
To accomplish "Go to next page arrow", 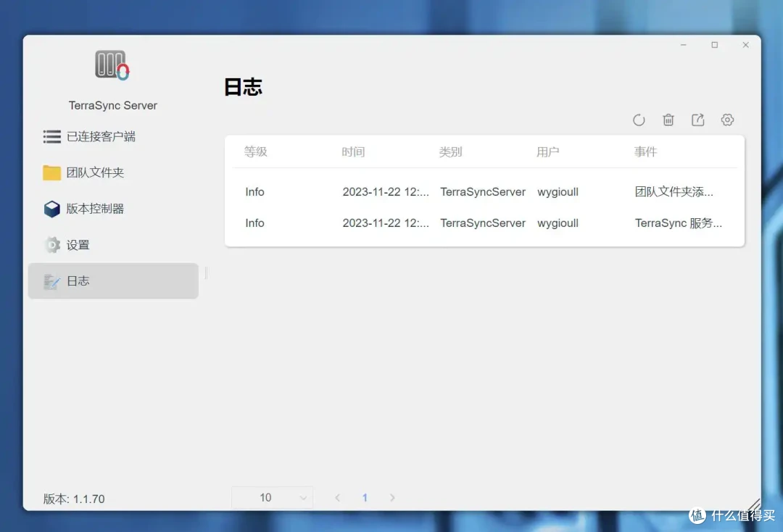I will coord(392,497).
